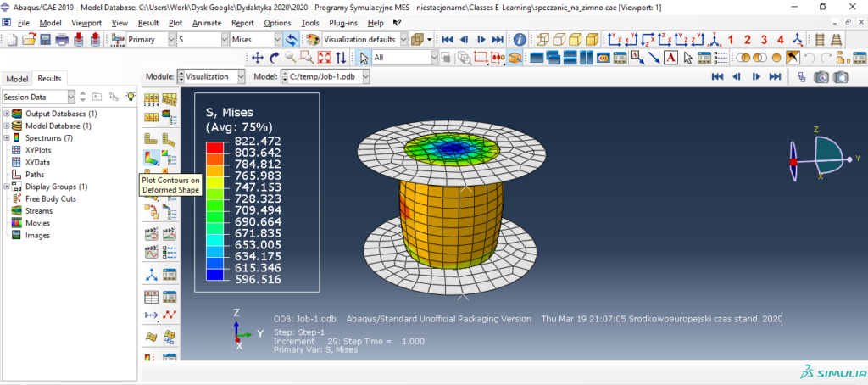The image size is (868, 385).
Task: Open the Primary variable type dropdown
Action: pyautogui.click(x=171, y=40)
